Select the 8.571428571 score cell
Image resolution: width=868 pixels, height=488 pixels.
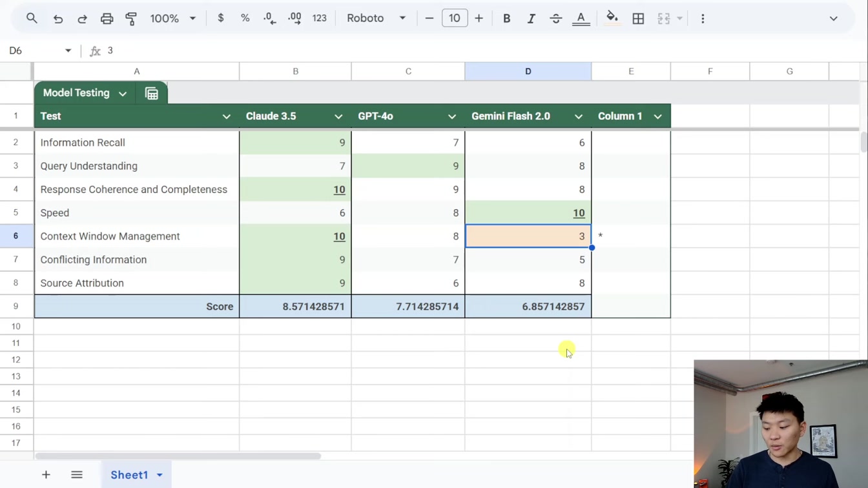coord(295,307)
